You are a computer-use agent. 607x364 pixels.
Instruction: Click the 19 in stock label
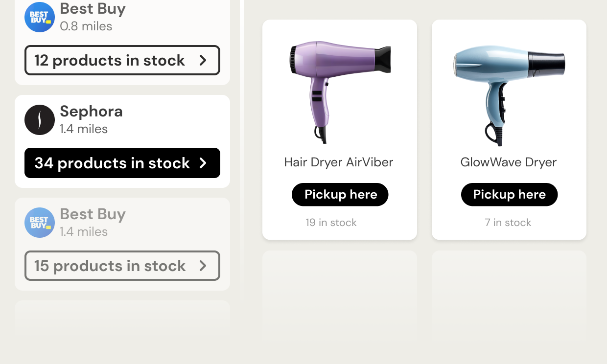coord(331,223)
